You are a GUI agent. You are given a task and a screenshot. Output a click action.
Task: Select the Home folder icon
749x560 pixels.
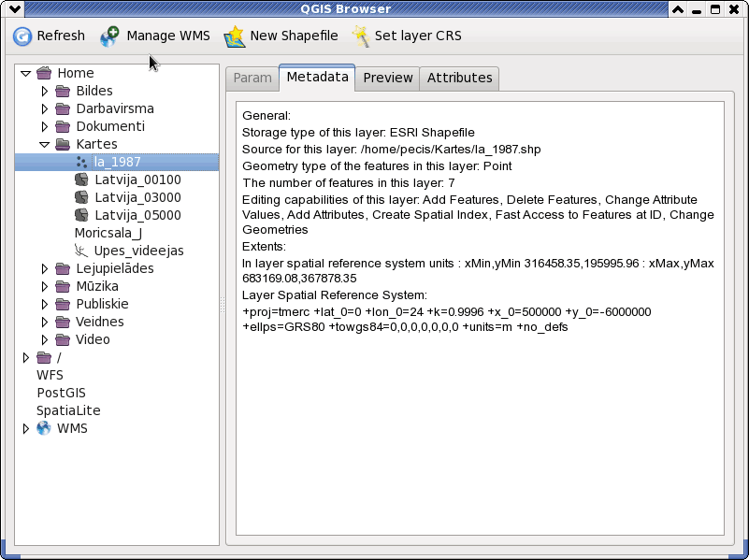[44, 73]
